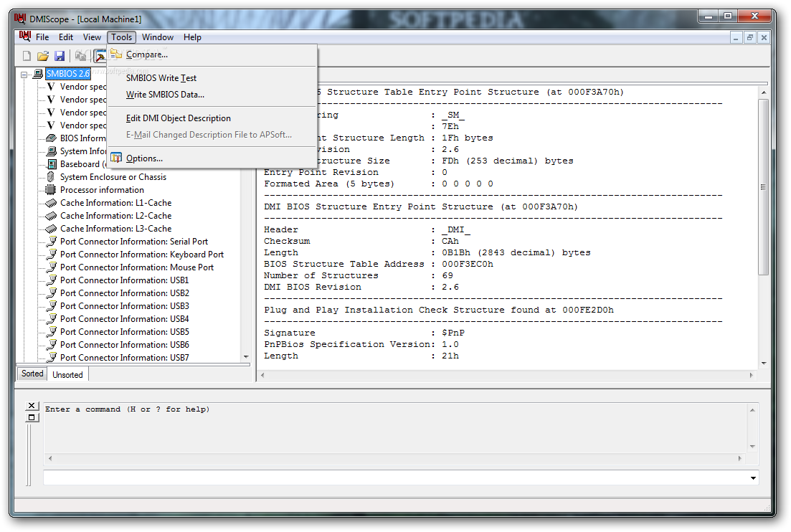Click the Processor information chip icon
The width and height of the screenshot is (791, 532).
50,189
